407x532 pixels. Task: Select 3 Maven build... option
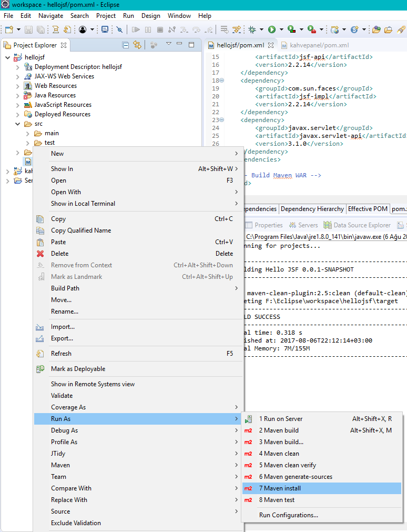click(322, 442)
